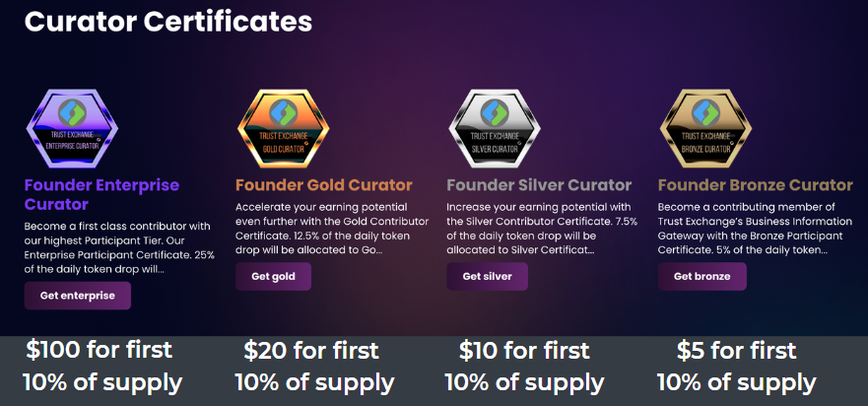This screenshot has height=406, width=868.
Task: Open the Founder Enterprise Curator title
Action: (x=101, y=194)
